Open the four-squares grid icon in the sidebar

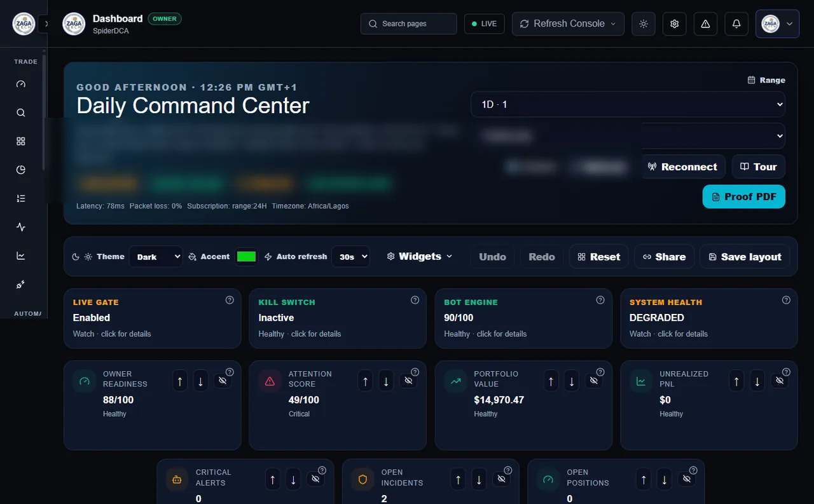(x=21, y=141)
